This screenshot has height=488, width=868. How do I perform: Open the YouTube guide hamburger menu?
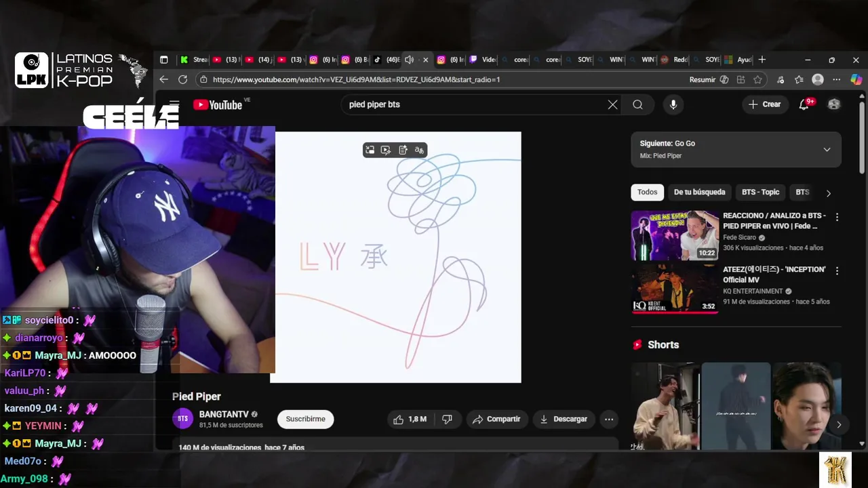coord(174,104)
